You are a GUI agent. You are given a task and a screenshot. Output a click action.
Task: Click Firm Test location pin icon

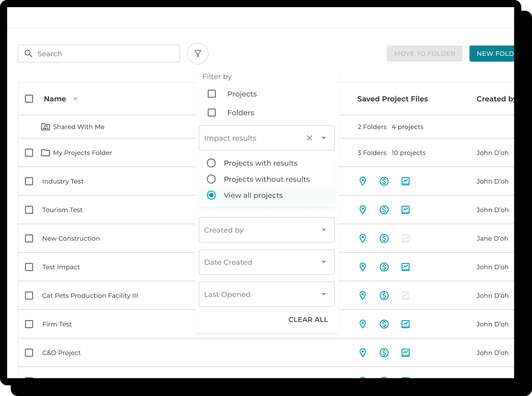click(362, 324)
